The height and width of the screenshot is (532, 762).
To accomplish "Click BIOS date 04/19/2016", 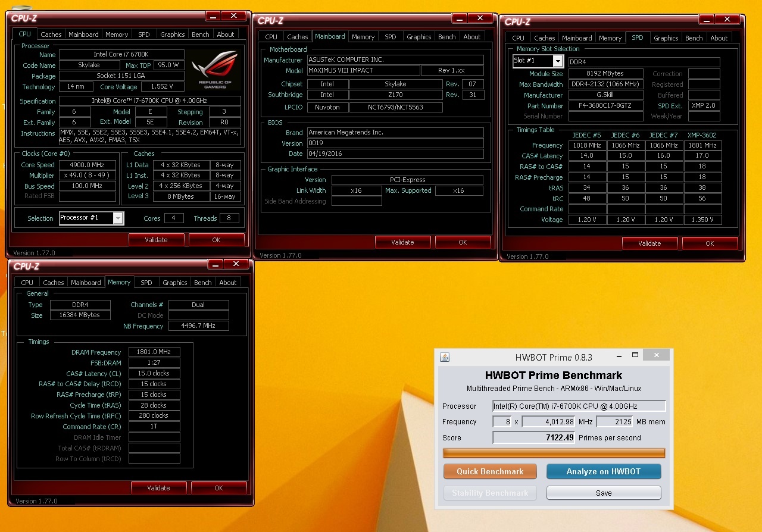I will pos(395,154).
